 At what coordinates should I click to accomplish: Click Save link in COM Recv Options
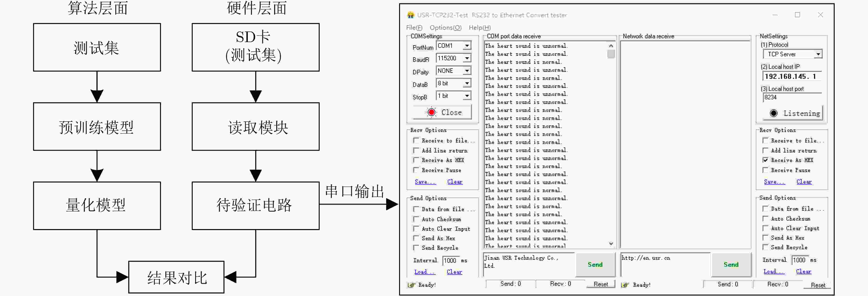click(x=425, y=182)
